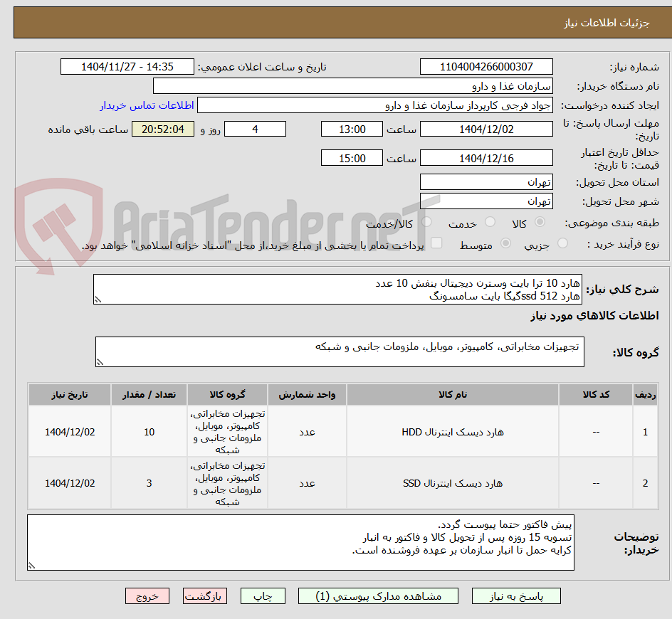Click the ردیف column header
The image size is (672, 619).
645,395
